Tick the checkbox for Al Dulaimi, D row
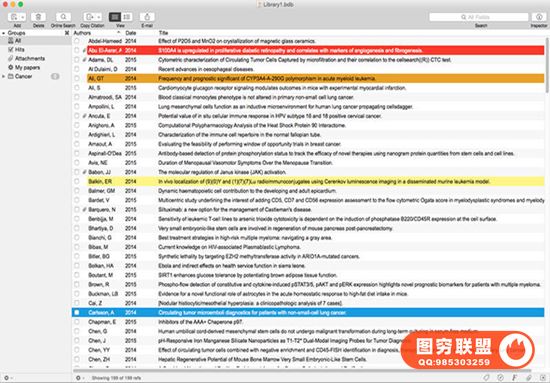This screenshot has width=550, height=383. click(x=76, y=69)
